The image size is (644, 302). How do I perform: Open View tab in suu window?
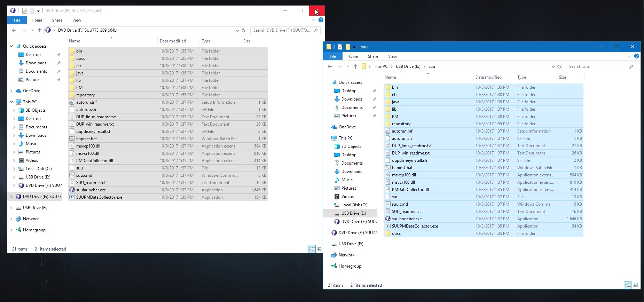coord(393,56)
